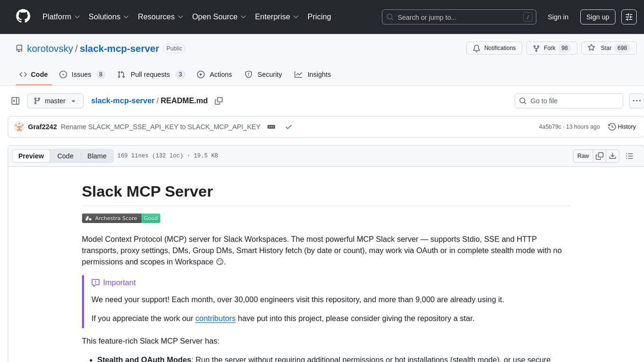Focus the Search or jump to field

click(x=459, y=17)
